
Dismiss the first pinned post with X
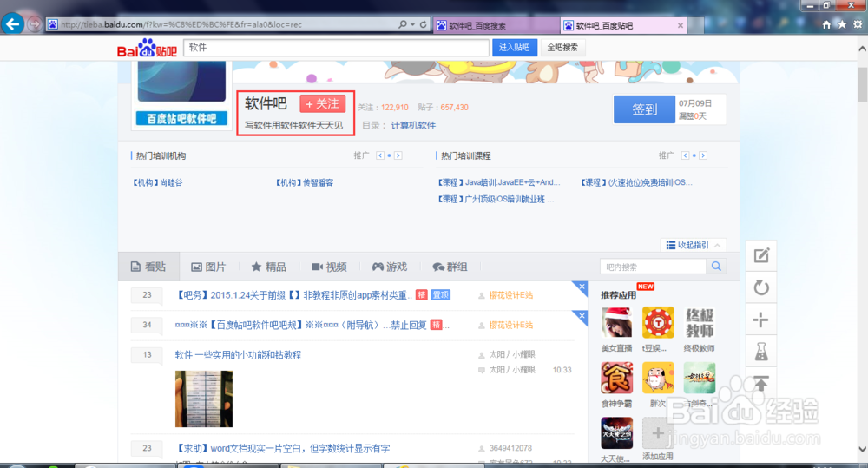(582, 287)
